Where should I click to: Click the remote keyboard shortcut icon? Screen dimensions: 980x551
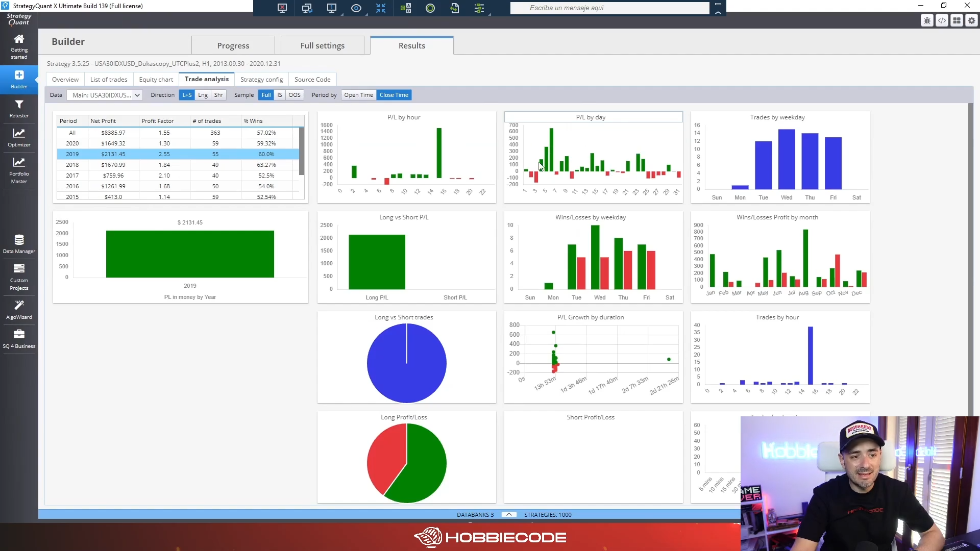click(x=406, y=8)
